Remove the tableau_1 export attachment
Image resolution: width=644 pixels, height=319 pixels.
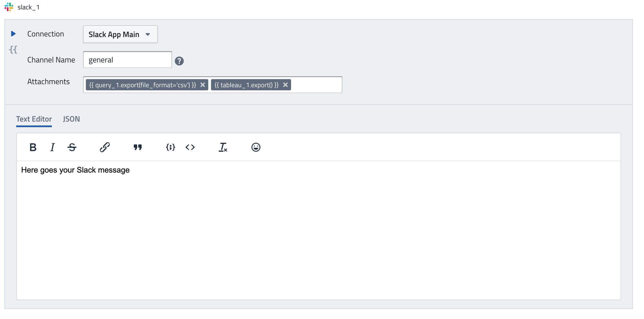pos(285,85)
